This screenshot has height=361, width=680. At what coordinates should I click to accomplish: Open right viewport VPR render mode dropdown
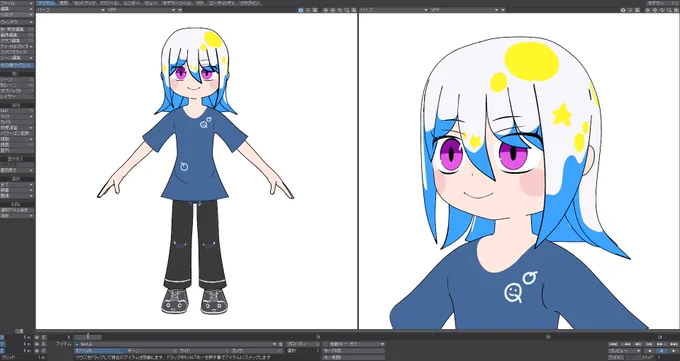pyautogui.click(x=464, y=10)
